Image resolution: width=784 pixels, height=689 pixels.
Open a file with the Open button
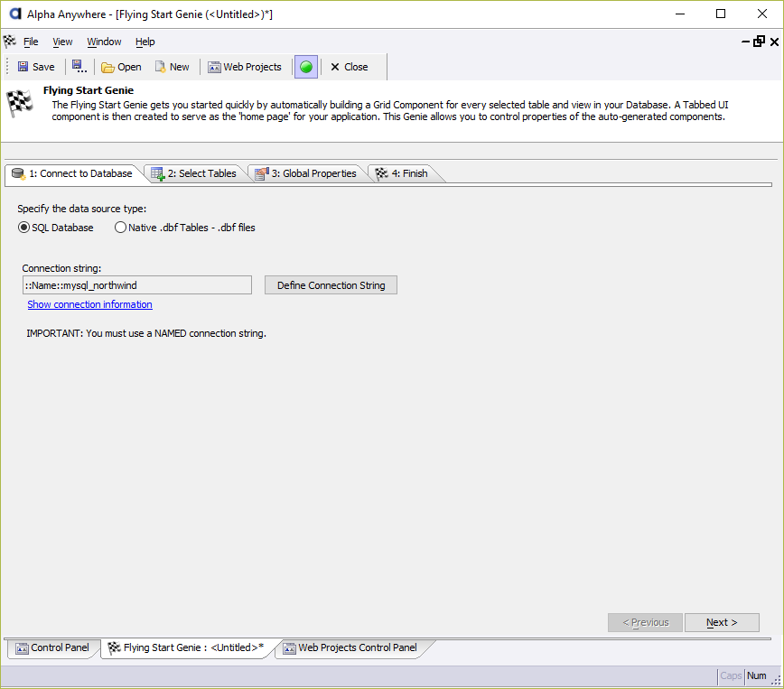coord(121,67)
